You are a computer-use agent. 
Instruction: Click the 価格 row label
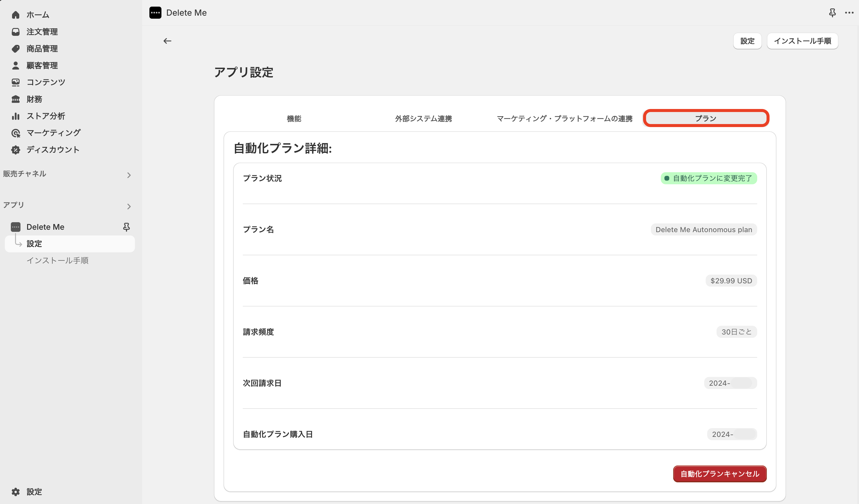(x=251, y=281)
